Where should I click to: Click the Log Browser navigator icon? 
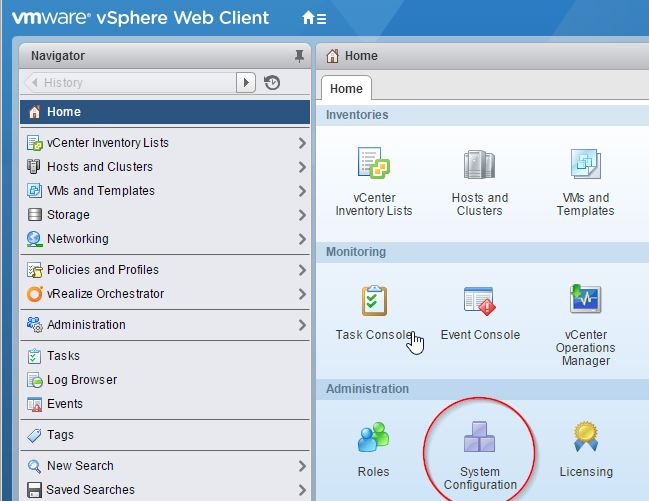(x=35, y=380)
